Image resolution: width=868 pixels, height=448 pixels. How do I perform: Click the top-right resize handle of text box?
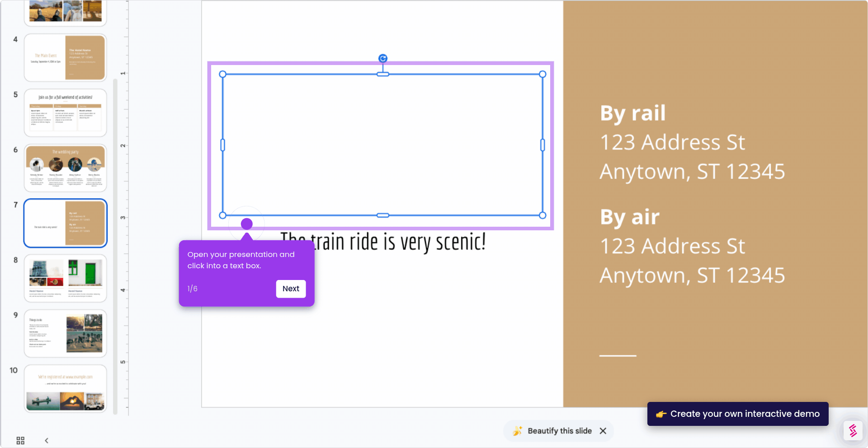click(x=542, y=74)
